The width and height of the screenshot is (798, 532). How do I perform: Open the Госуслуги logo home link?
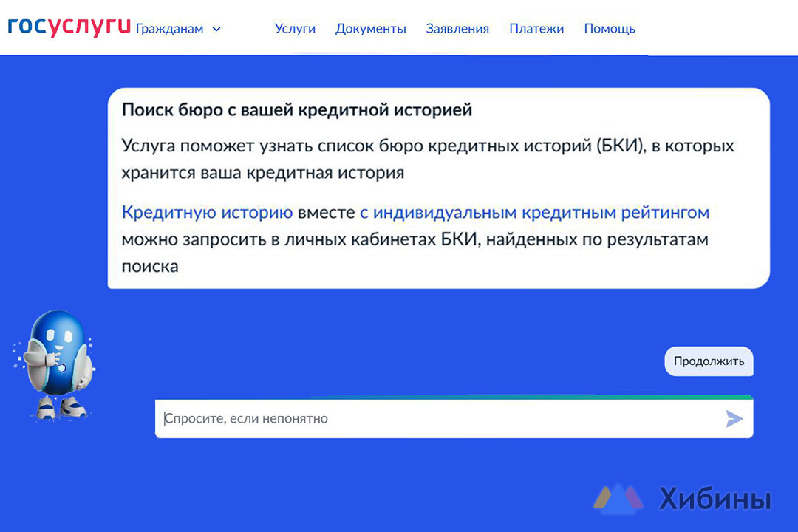(69, 27)
